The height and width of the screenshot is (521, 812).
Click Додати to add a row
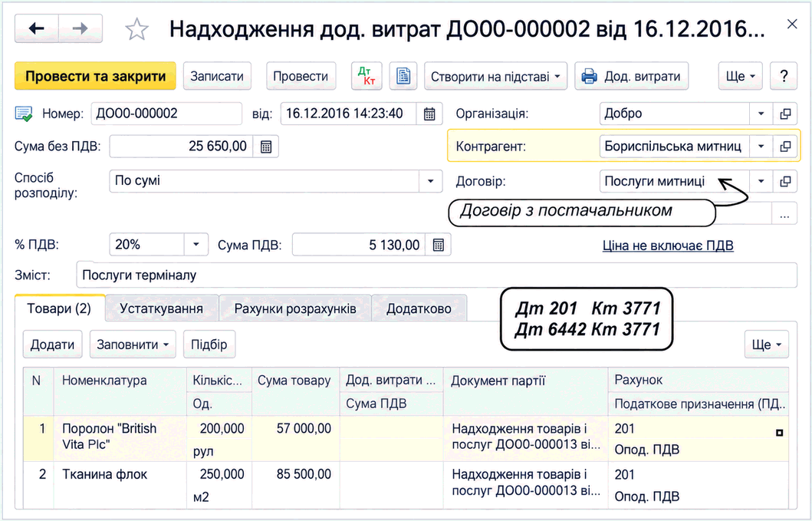pyautogui.click(x=52, y=345)
